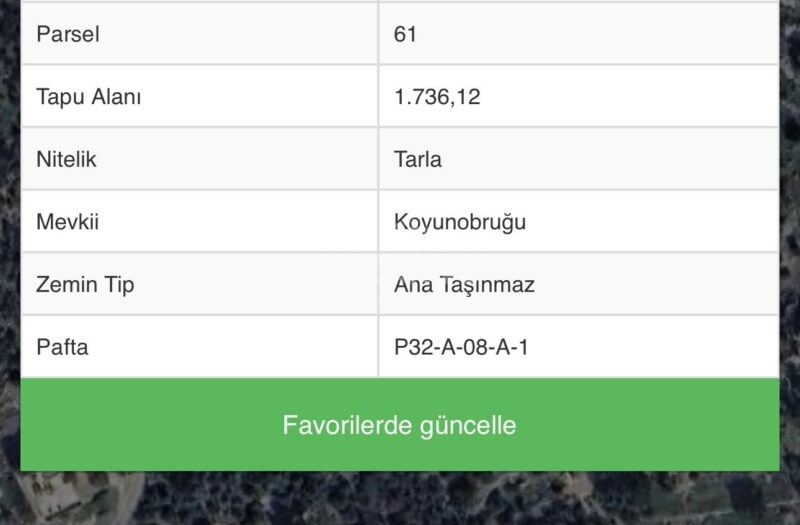
Task: Select the Koyunobruğu location value
Action: click(x=460, y=222)
